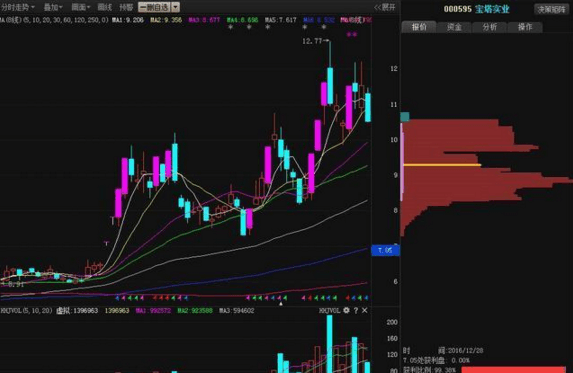Click the 决策矩阵 button
The width and height of the screenshot is (573, 373).
coord(551,9)
